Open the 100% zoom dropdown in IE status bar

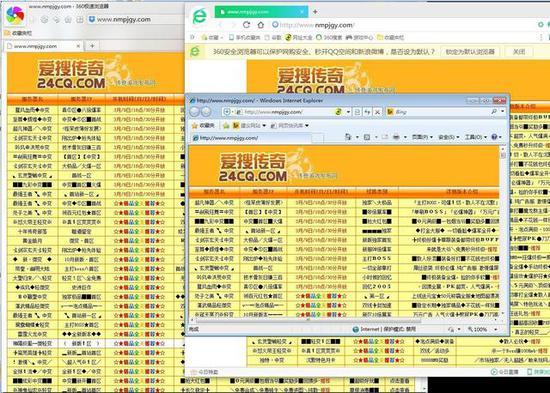pos(496,329)
